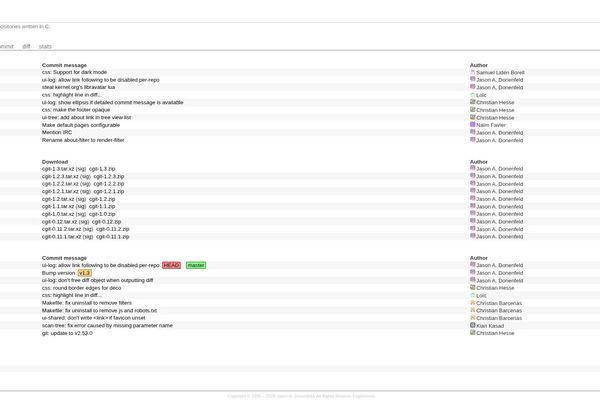Click author avatar in cgit-0.11.1.tar.xz row
This screenshot has height=400, width=600.
coord(473,236)
